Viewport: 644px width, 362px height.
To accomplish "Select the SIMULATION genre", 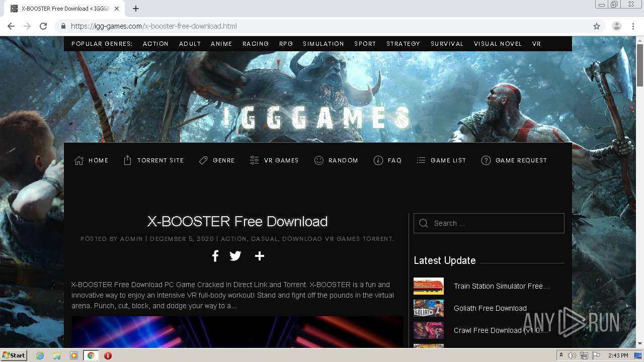I will click(x=324, y=44).
